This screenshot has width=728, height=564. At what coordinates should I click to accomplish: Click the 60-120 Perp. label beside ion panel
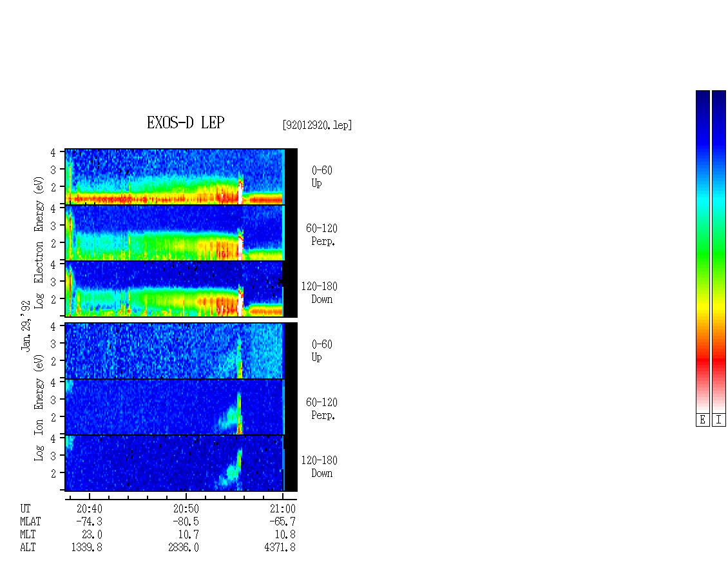(321, 409)
